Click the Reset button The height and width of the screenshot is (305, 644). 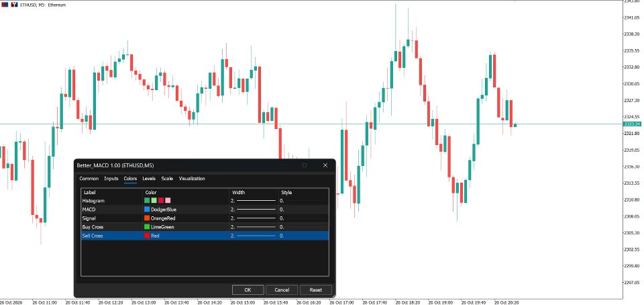coord(315,290)
